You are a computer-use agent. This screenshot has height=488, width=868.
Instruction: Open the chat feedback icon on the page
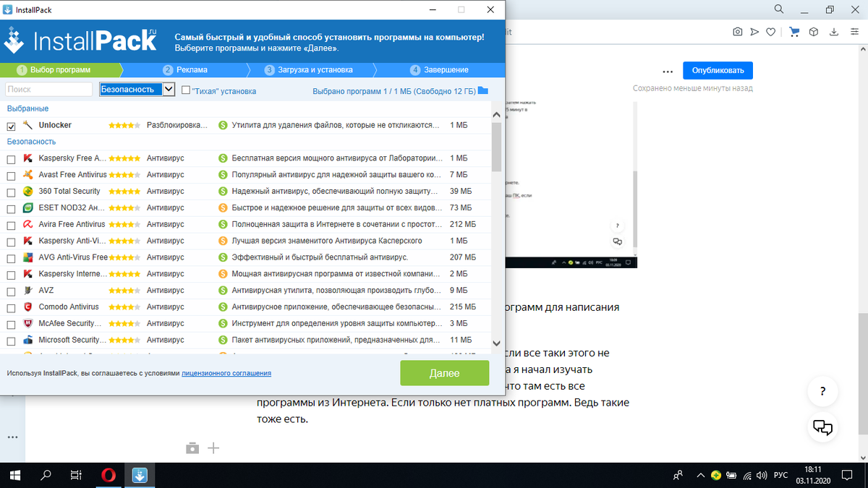click(823, 427)
